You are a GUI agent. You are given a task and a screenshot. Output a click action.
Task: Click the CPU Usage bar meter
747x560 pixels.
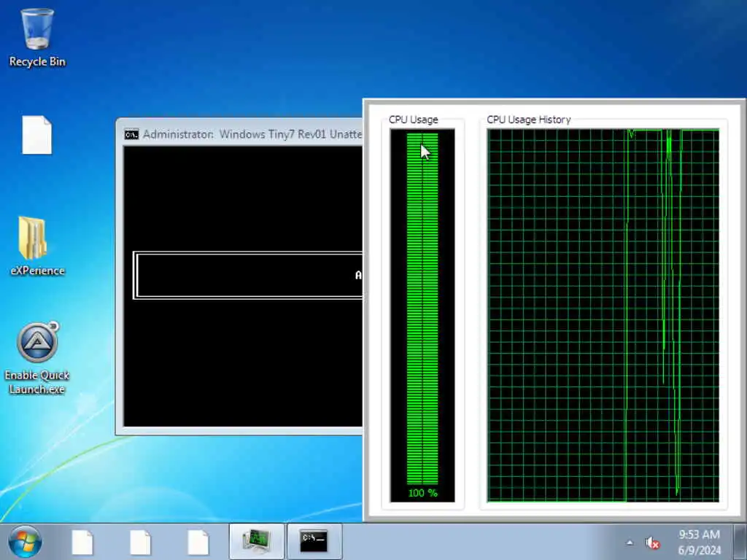422,315
